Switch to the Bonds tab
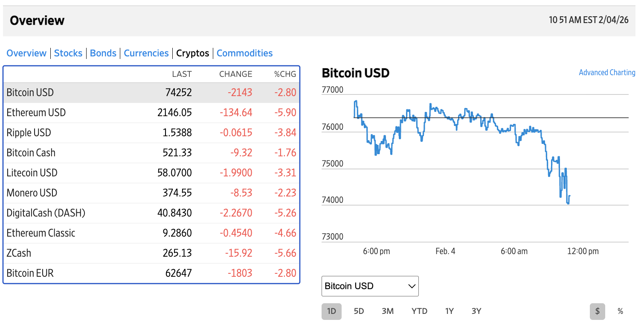The width and height of the screenshot is (644, 328). coord(103,53)
